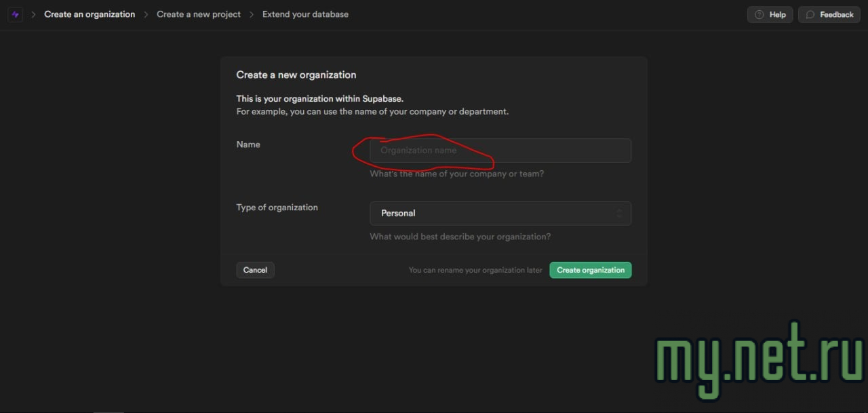Open the Feedback button
The height and width of the screenshot is (413, 868).
click(x=829, y=15)
